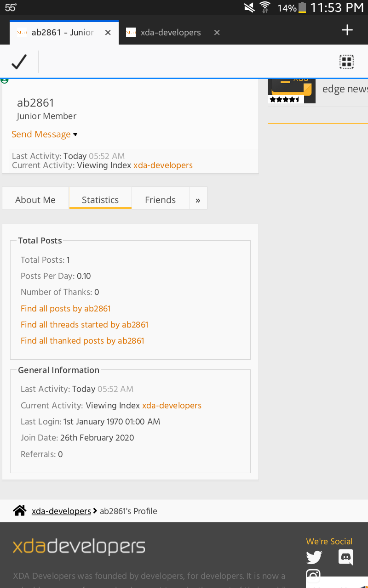Click the xdadevelopers footer logo
The width and height of the screenshot is (368, 588).
click(79, 547)
